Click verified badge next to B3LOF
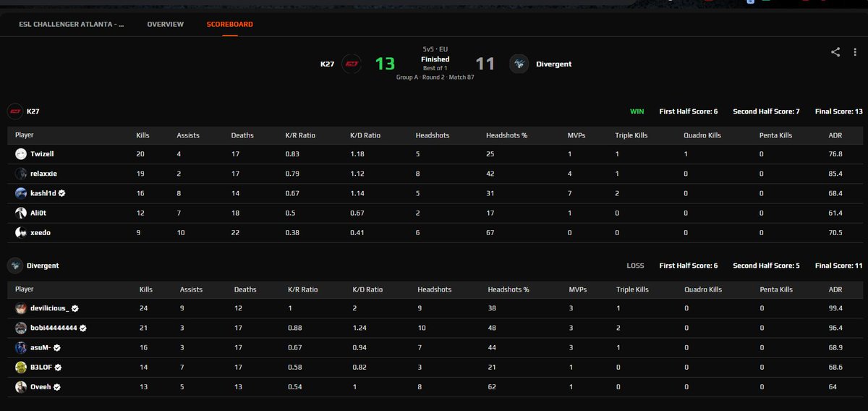Viewport: 868px width, 411px height. (58, 367)
